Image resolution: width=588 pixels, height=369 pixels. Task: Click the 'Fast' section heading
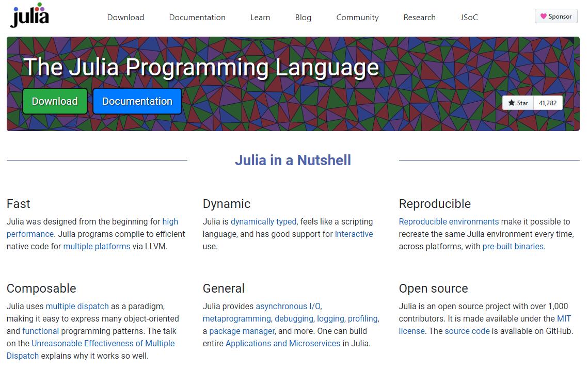18,204
